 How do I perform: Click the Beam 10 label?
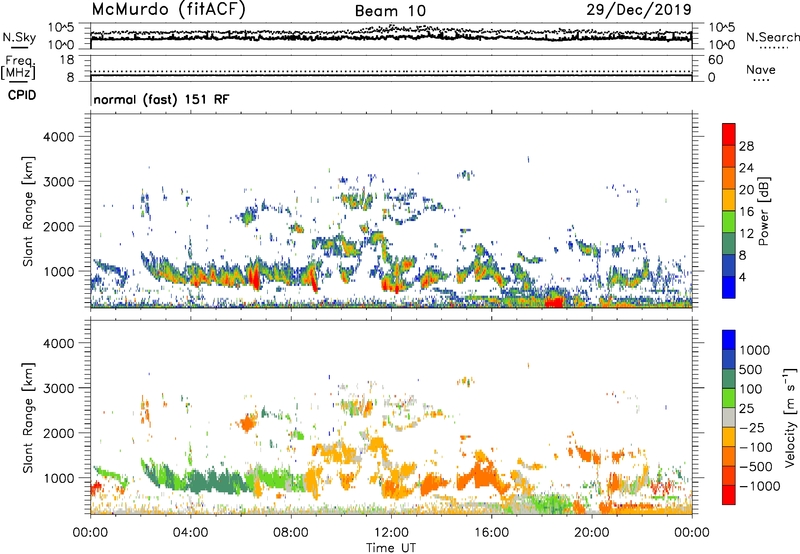tap(390, 11)
